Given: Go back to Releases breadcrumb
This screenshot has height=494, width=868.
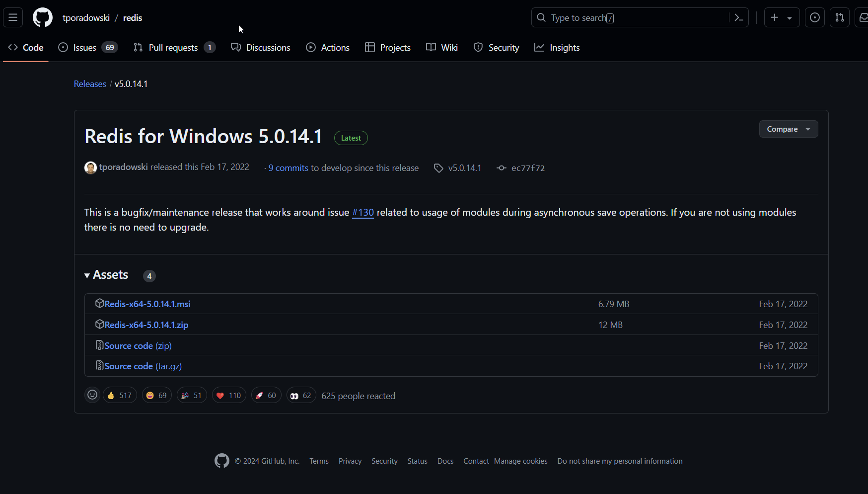Looking at the screenshot, I should pos(90,84).
